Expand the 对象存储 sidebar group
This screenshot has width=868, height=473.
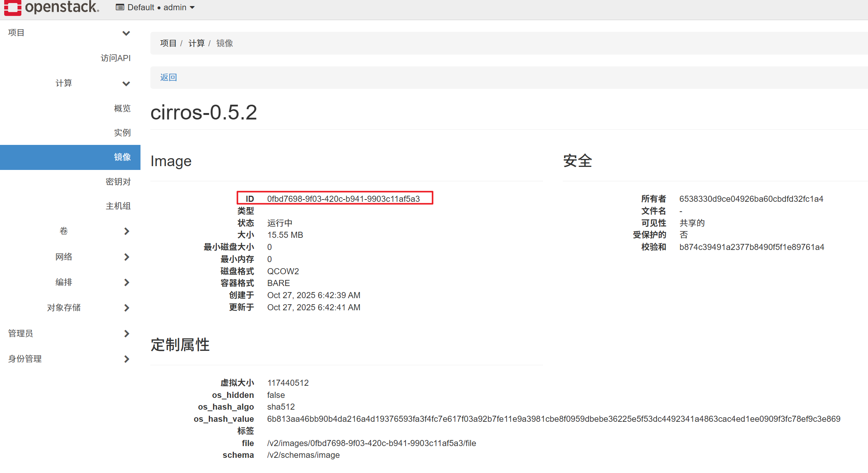[x=126, y=308]
